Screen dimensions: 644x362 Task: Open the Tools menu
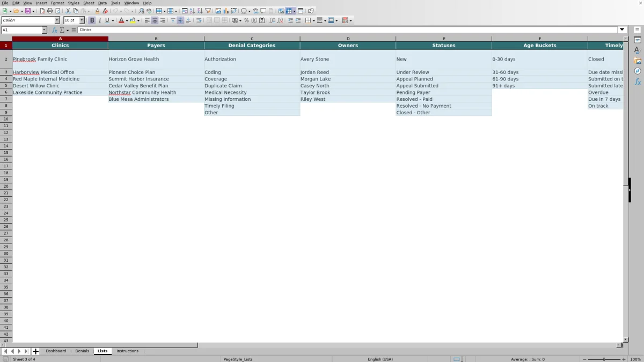click(x=115, y=3)
